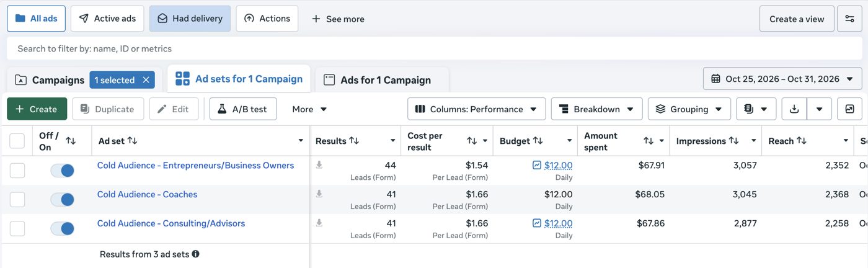Open Amount spent column options caret
This screenshot has width=868, height=268.
(662, 141)
